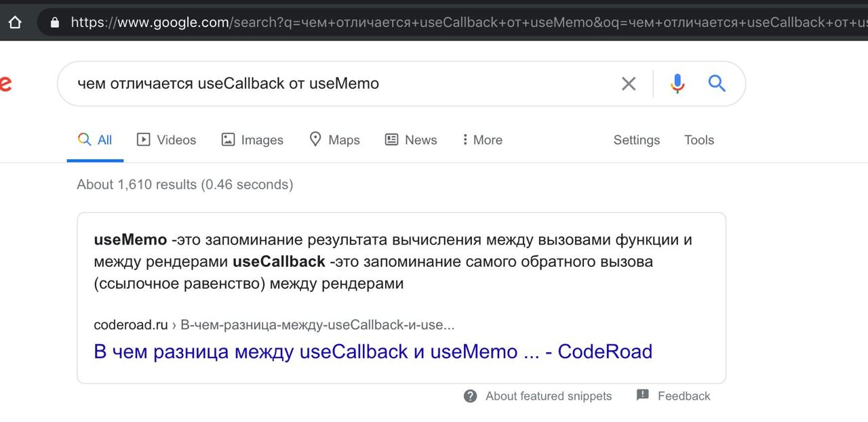This screenshot has height=422, width=868.
Task: Click the Feedback speech bubble icon
Action: click(x=643, y=395)
